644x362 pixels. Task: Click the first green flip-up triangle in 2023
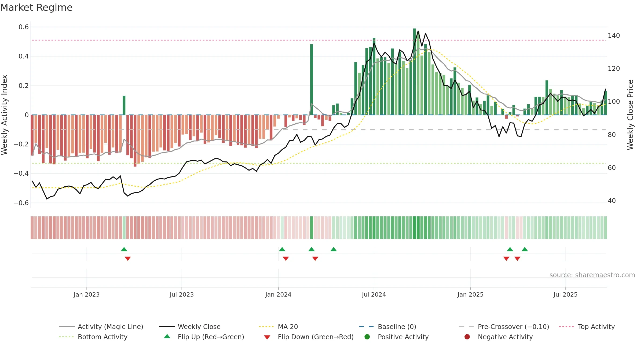tap(124, 249)
